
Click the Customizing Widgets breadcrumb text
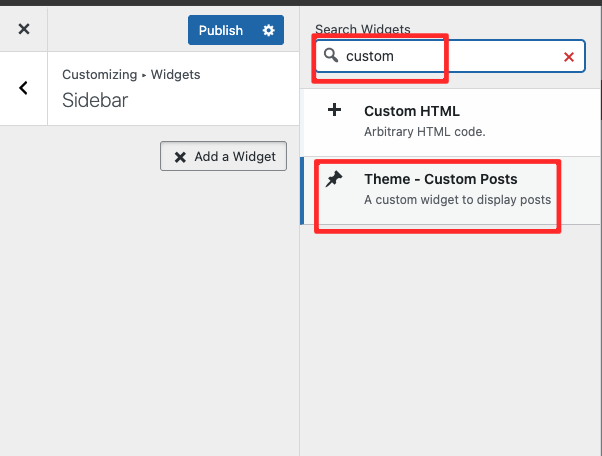tap(131, 75)
